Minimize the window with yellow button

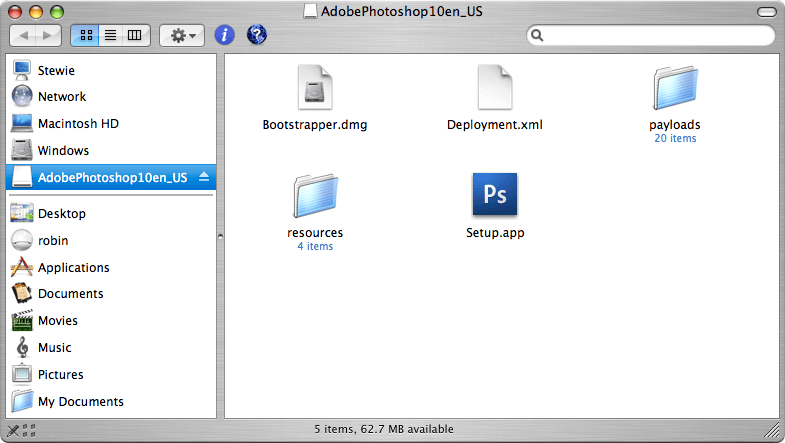(36, 12)
